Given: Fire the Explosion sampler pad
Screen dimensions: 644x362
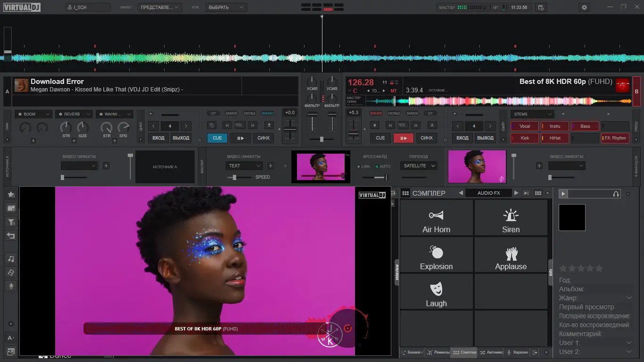Looking at the screenshot, I should (x=436, y=255).
